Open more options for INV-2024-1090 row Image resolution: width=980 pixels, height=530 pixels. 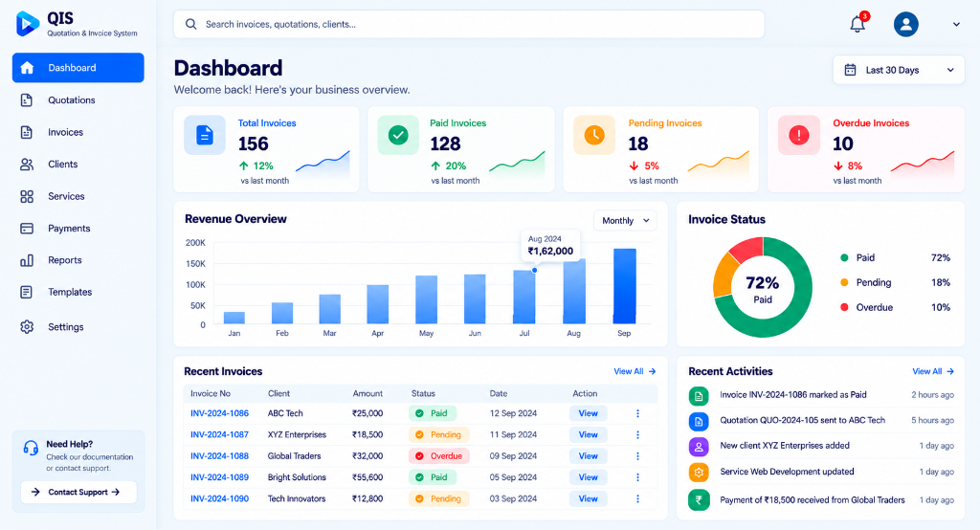[637, 498]
